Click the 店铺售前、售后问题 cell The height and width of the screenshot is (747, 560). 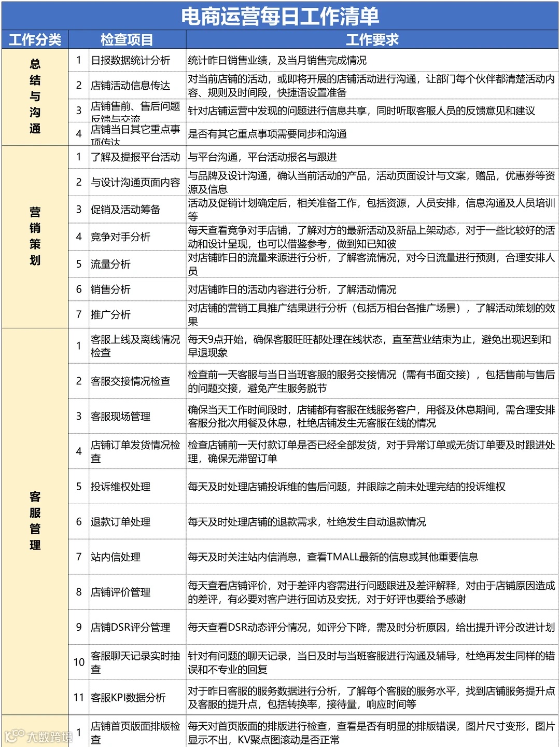pos(137,110)
